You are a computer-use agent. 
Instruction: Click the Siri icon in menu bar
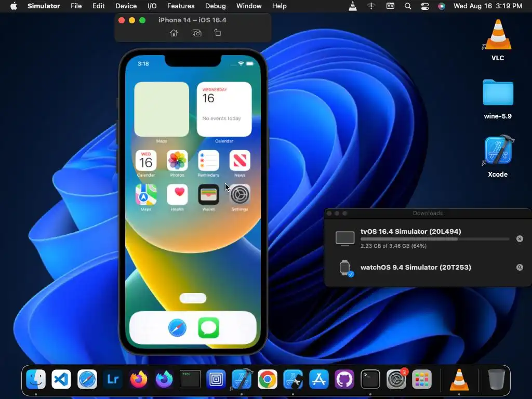click(x=442, y=6)
